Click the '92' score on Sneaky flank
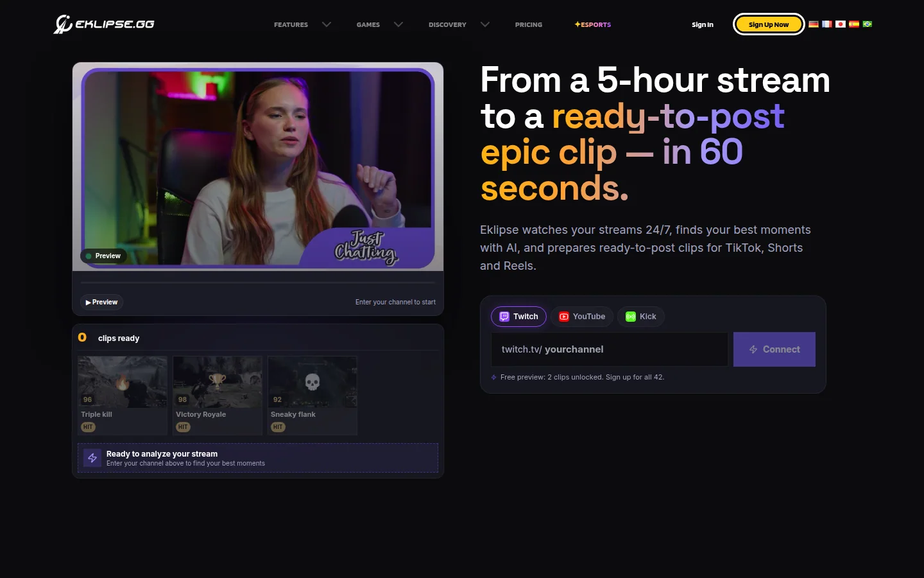This screenshot has height=578, width=924. point(278,400)
